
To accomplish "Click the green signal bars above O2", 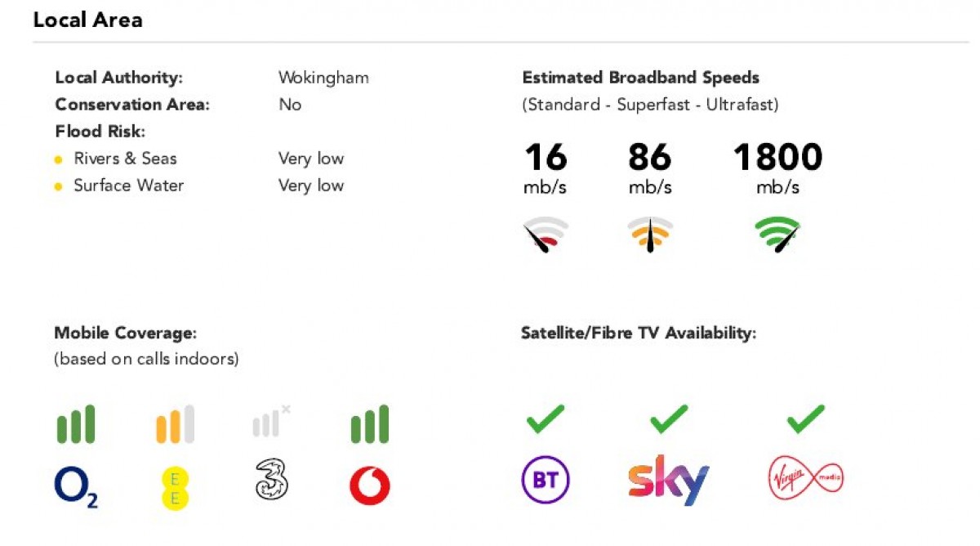I will [75, 424].
